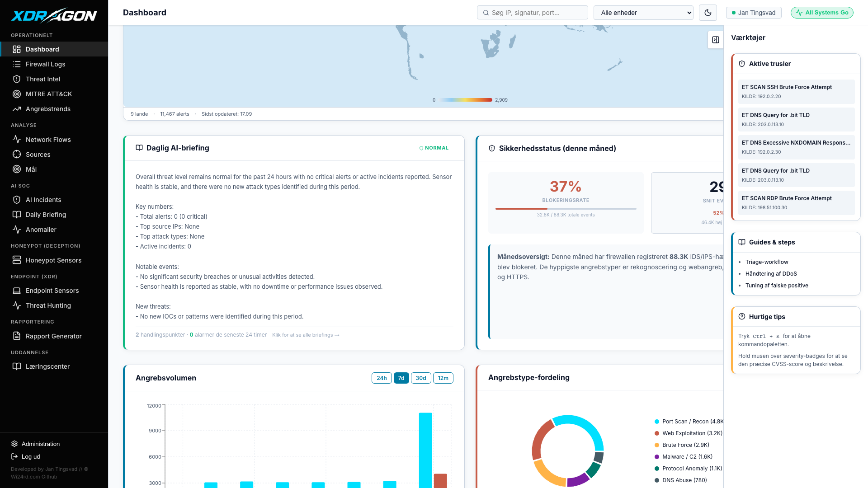Image resolution: width=868 pixels, height=488 pixels.
Task: Open the ET SCAN SSH Brute Force threat
Action: point(797,92)
